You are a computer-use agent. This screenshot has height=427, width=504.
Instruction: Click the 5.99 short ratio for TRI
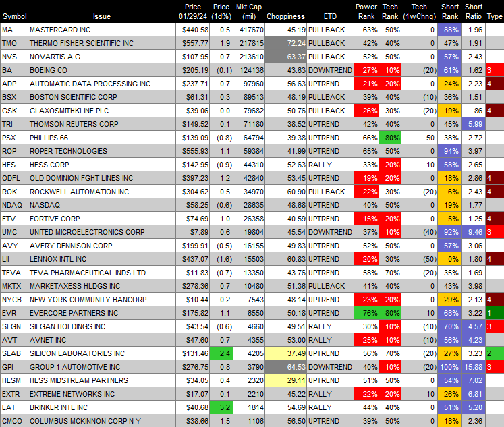[474, 124]
